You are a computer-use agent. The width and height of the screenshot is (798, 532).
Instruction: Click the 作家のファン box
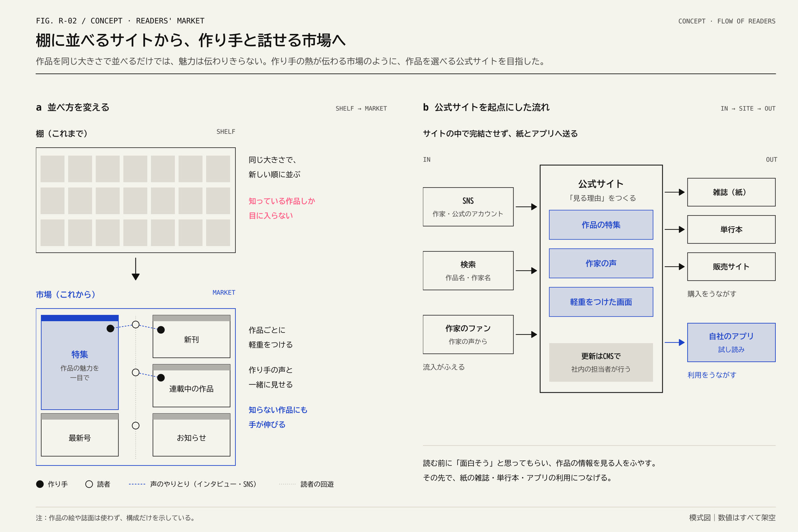[x=468, y=334]
